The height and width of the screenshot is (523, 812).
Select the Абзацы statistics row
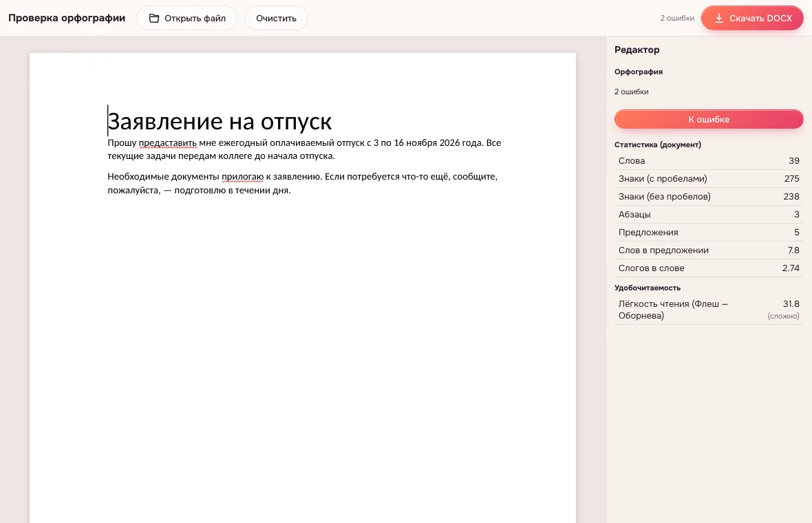tap(708, 215)
